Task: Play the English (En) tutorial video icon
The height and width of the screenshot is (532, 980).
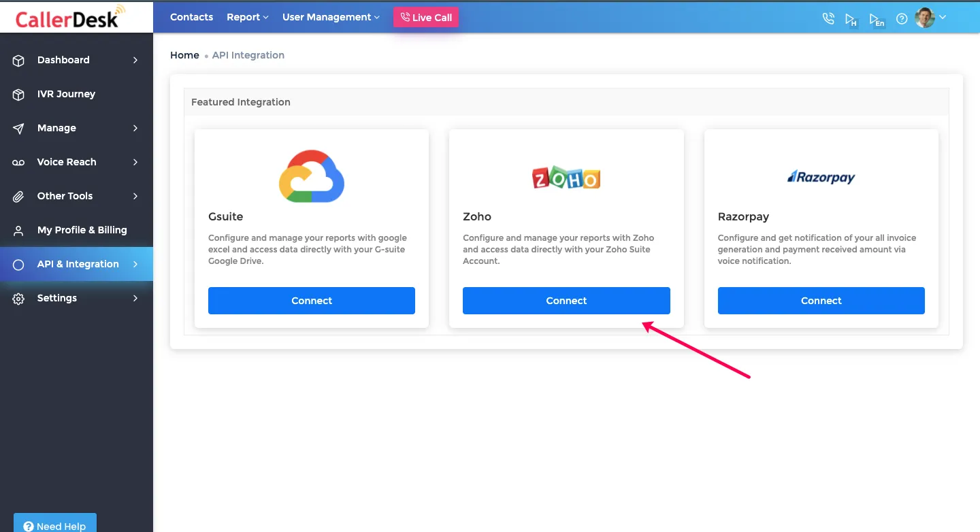Action: (877, 20)
